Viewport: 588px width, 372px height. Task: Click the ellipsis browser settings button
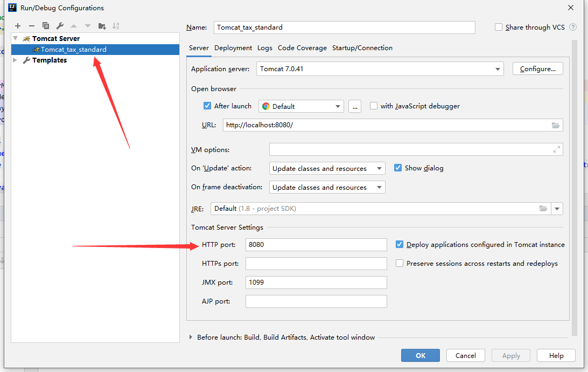tap(355, 106)
